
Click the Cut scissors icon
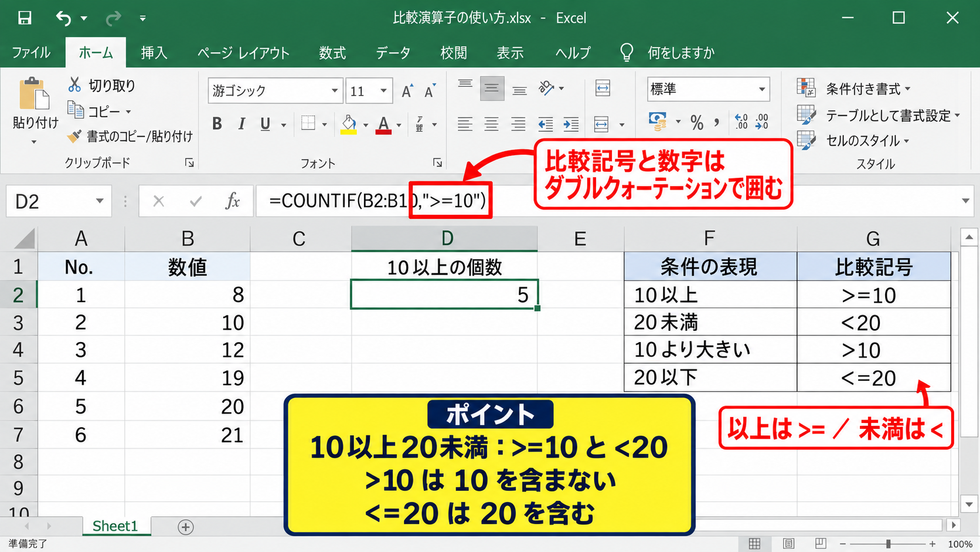(x=74, y=85)
